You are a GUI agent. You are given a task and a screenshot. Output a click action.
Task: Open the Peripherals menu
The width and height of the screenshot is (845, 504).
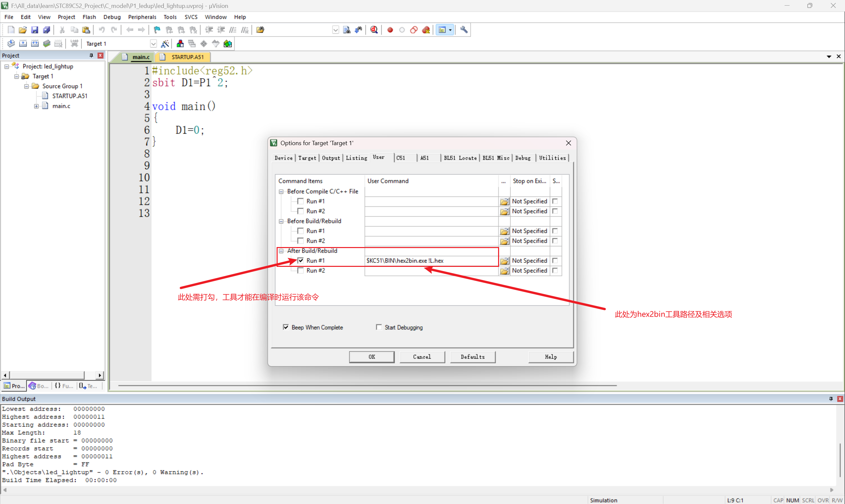coord(142,17)
